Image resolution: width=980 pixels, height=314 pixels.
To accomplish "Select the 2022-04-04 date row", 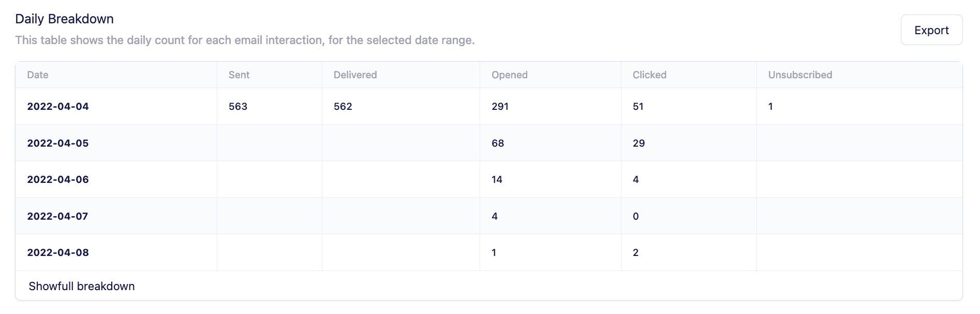I will (58, 106).
